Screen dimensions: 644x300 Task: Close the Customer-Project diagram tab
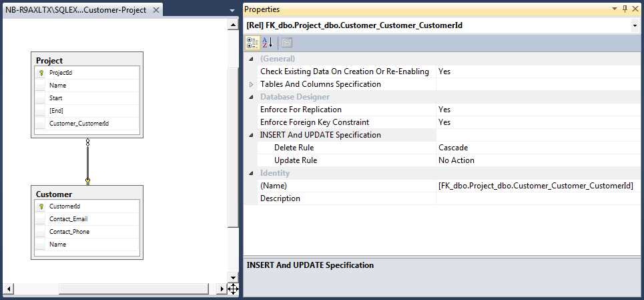coord(156,10)
